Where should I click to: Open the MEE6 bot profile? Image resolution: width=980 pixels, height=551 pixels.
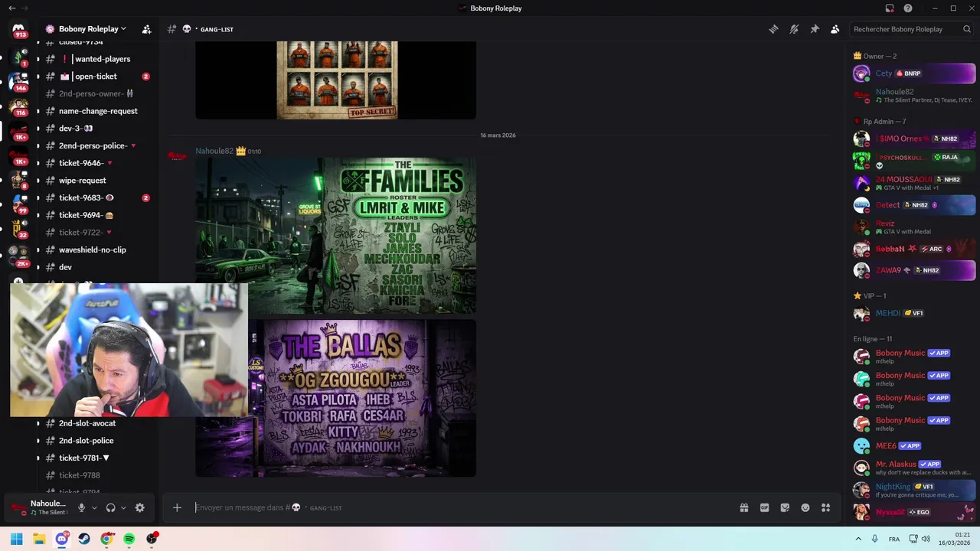click(914, 445)
